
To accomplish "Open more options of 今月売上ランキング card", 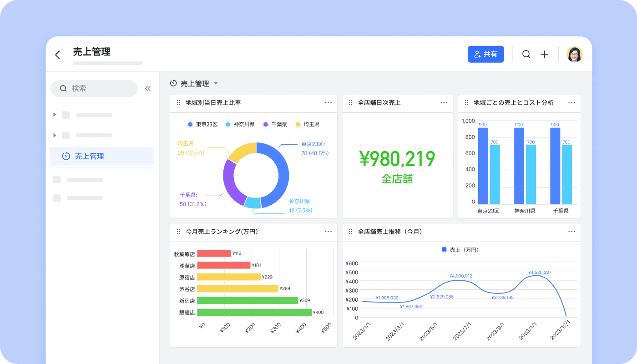I will [328, 231].
